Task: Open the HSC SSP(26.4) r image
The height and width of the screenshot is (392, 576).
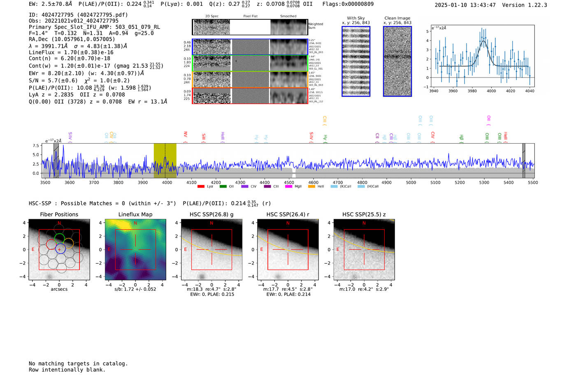Action: (288, 250)
